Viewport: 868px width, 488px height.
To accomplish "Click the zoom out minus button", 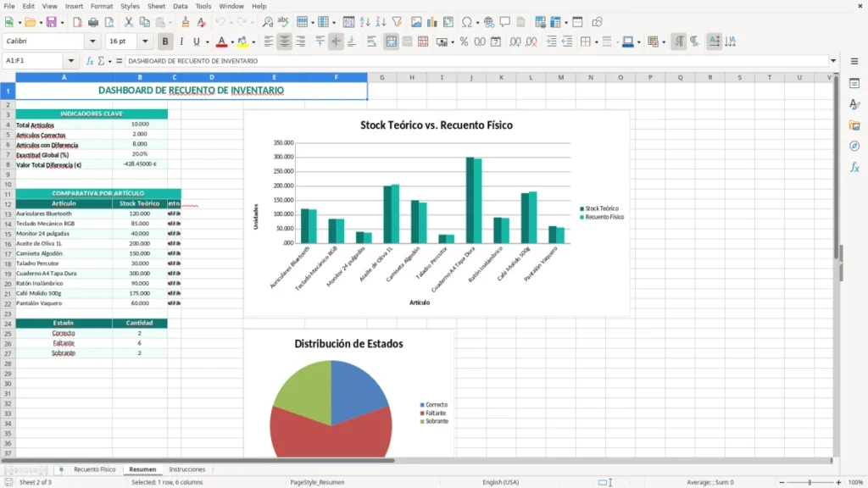I will (782, 482).
